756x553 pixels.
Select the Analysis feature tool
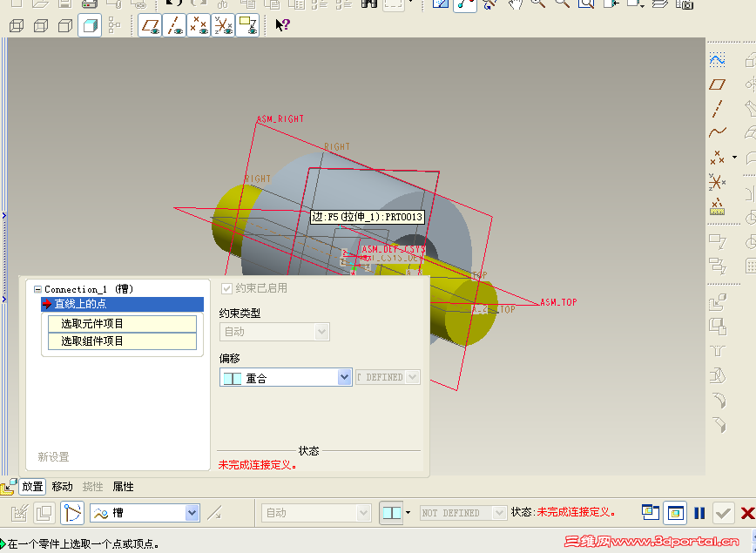717,207
